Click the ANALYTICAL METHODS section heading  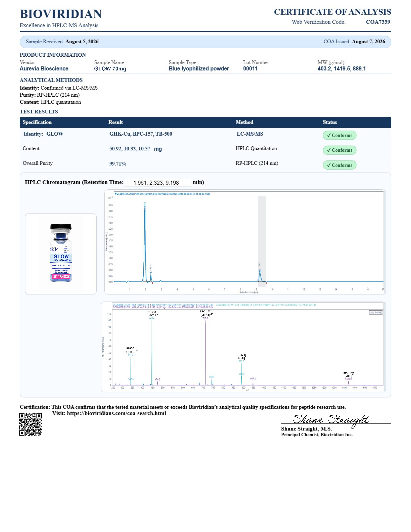click(x=51, y=80)
